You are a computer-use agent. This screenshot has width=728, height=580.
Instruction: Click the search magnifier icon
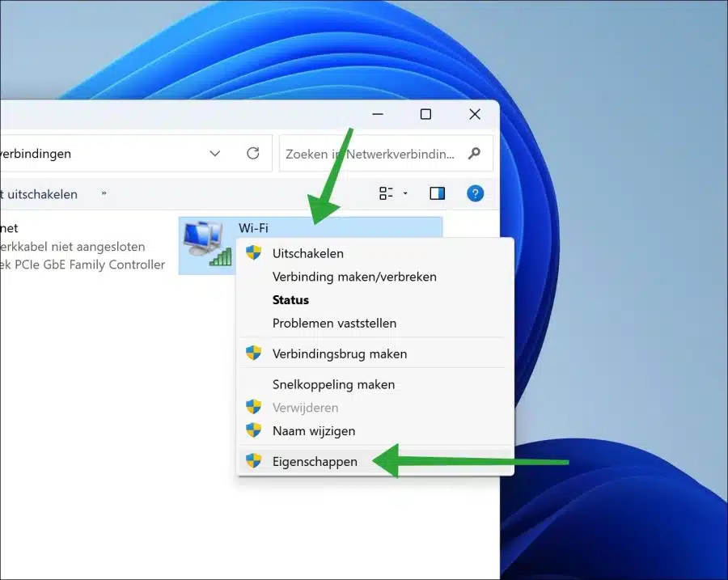[474, 153]
